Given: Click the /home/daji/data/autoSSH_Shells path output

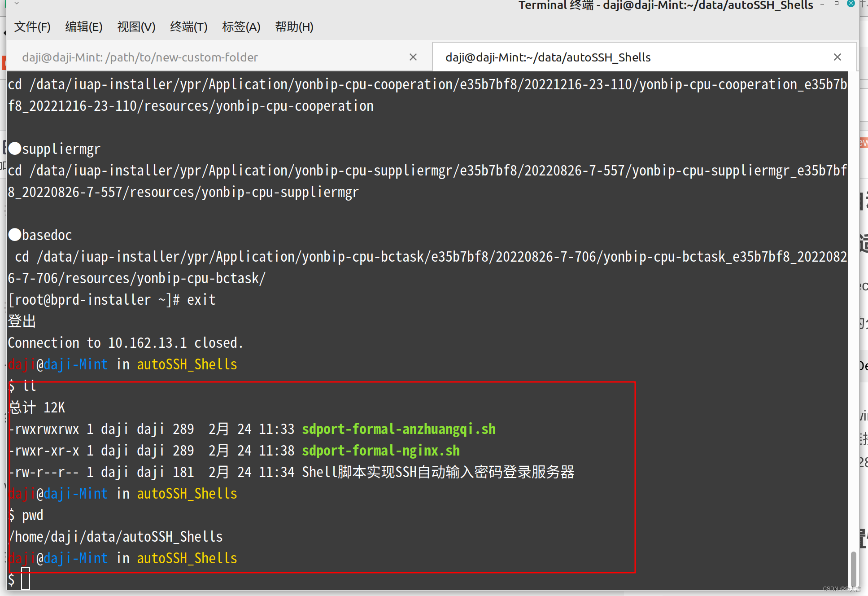Looking at the screenshot, I should [116, 537].
